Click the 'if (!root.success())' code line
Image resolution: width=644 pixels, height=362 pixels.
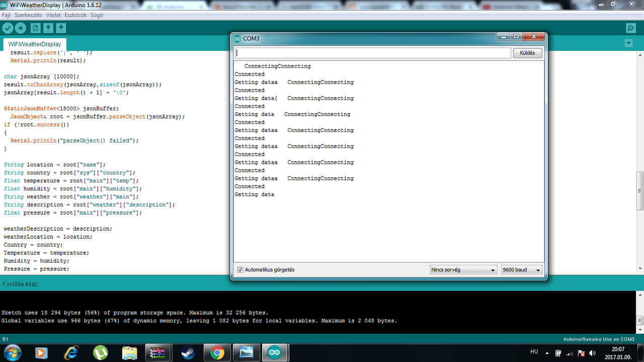[x=36, y=124]
